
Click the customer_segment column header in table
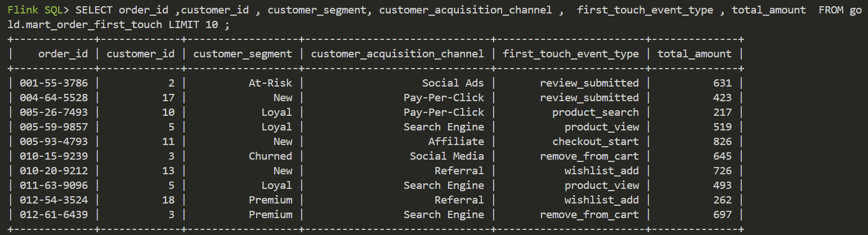(x=243, y=54)
